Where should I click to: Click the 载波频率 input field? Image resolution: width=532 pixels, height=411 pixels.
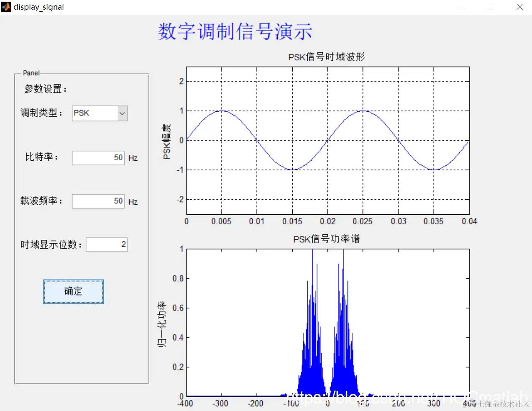click(98, 201)
